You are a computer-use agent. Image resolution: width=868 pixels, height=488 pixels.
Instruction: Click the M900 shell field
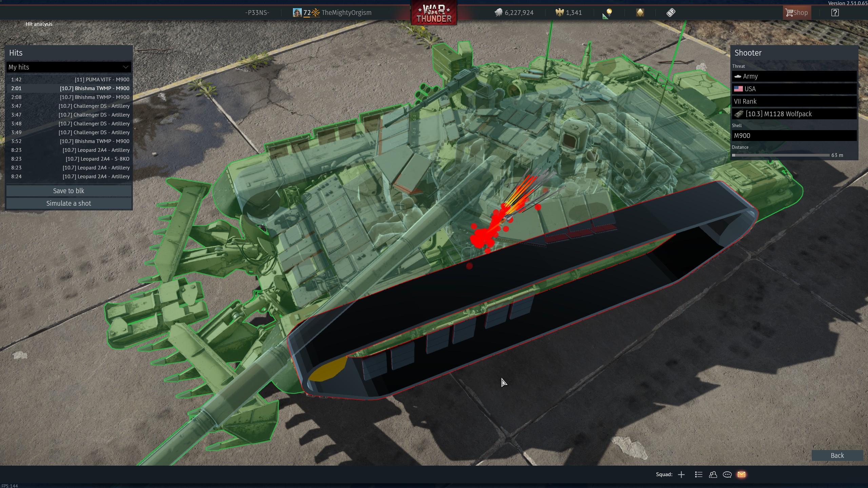(794, 136)
